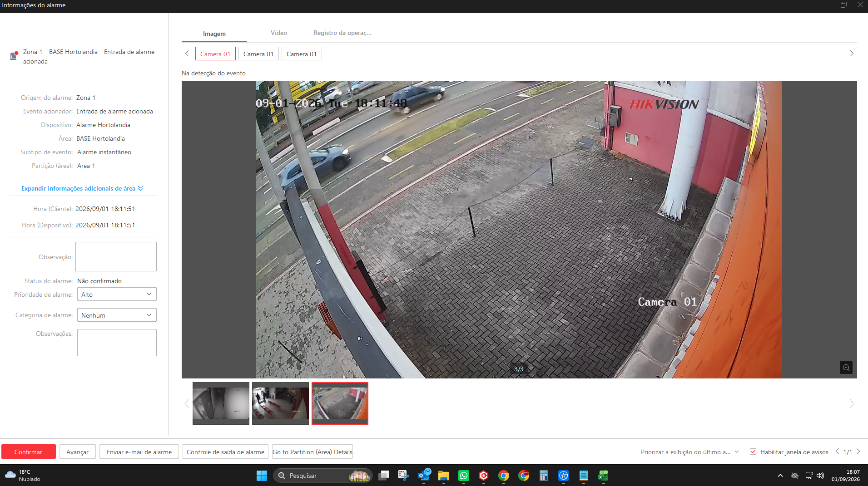The width and height of the screenshot is (868, 486).
Task: Open File Explorer from the taskbar
Action: [444, 476]
